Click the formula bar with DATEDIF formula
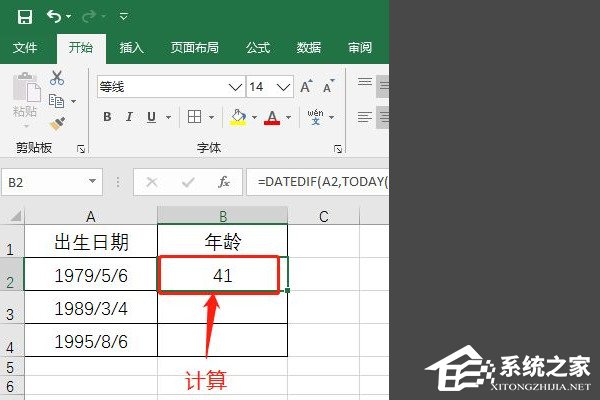Image resolution: width=600 pixels, height=400 pixels. coord(318,182)
